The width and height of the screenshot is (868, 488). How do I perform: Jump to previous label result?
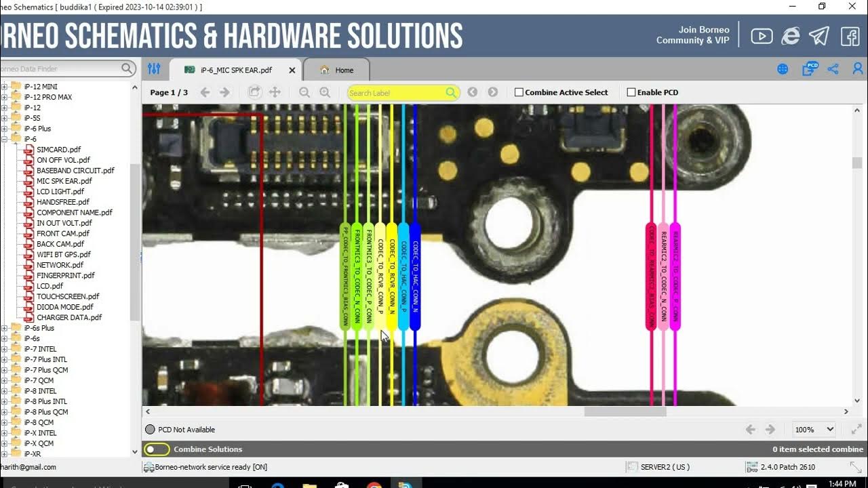(473, 92)
